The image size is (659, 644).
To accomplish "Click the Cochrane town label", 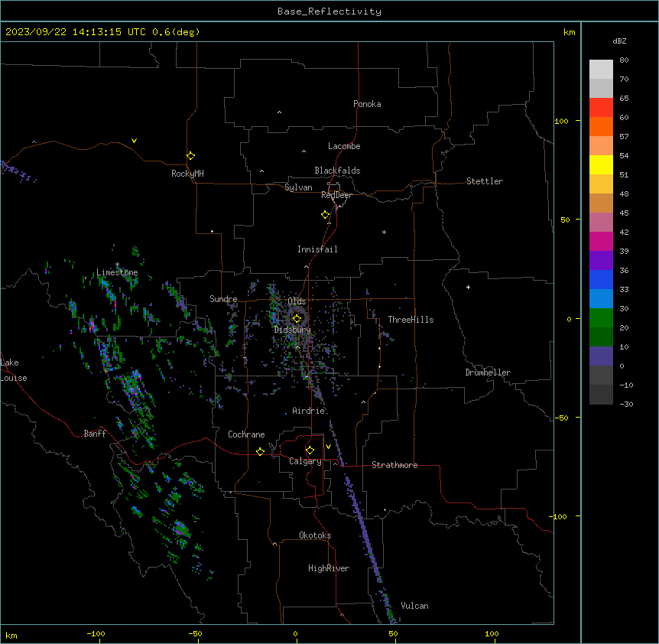I will click(246, 434).
